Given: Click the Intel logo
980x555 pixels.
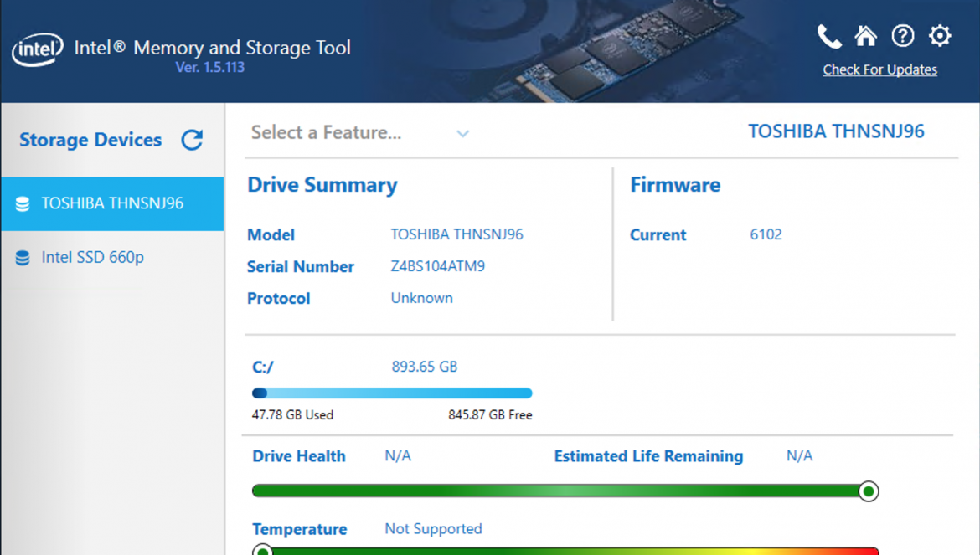Looking at the screenshot, I should click(38, 49).
